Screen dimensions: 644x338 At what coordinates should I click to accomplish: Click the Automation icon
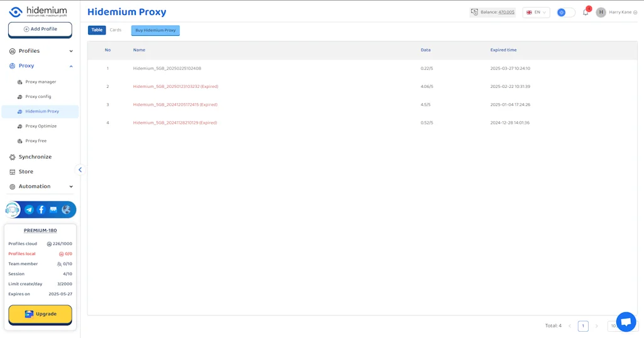pyautogui.click(x=13, y=187)
